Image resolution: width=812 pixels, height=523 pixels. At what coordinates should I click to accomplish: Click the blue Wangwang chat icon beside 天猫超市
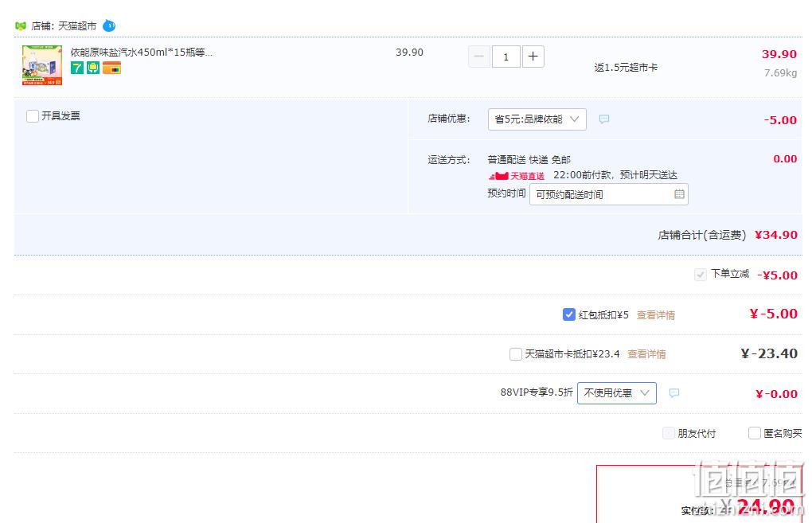[109, 25]
